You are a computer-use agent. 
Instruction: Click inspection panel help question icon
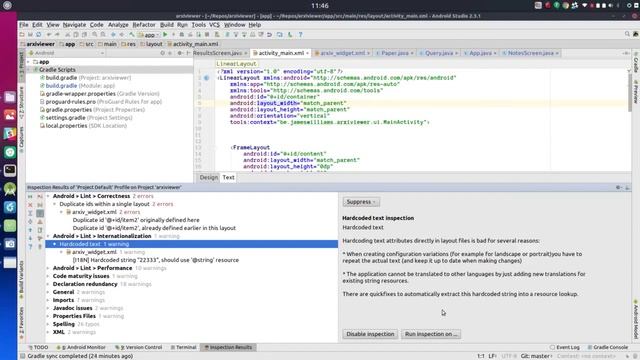click(x=30, y=247)
